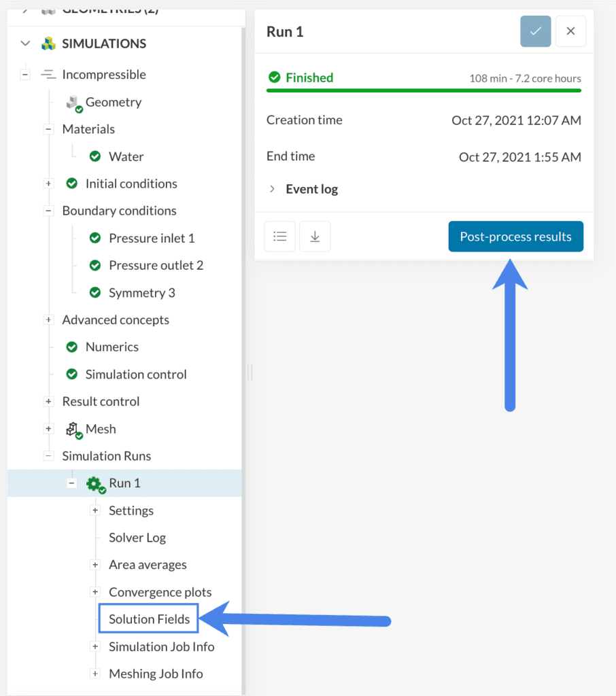Select Solution Fields in the tree
Screen dimensions: 616x696
[x=148, y=619]
